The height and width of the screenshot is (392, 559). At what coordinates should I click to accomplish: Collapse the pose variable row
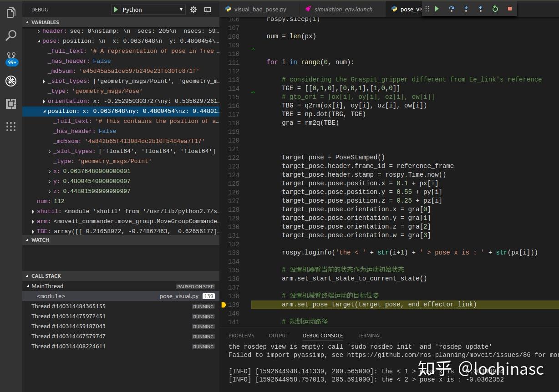(121, 41)
